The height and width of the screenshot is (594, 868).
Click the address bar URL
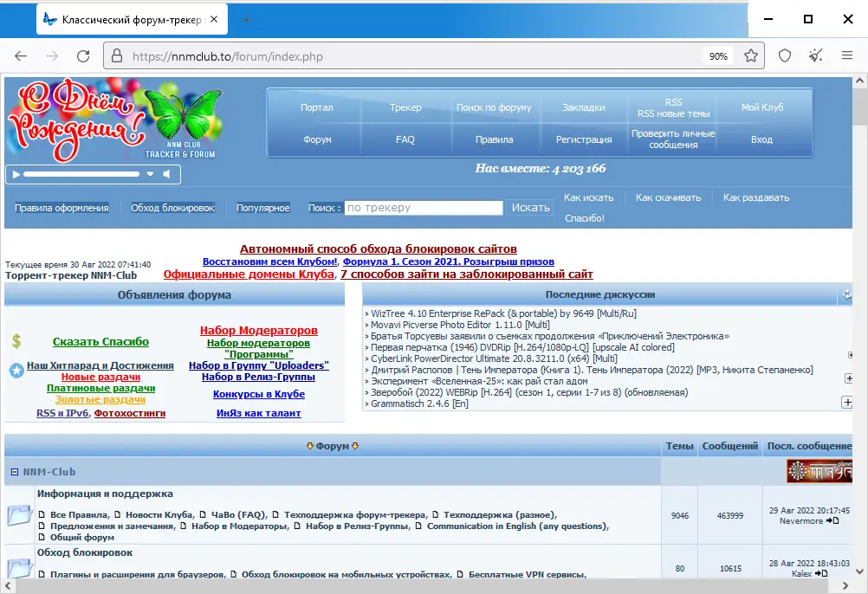click(x=228, y=56)
